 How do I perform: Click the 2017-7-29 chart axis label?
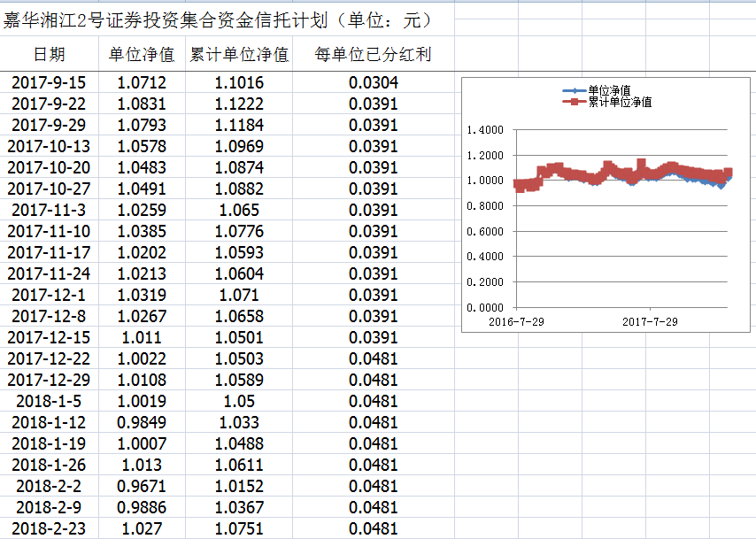click(650, 322)
